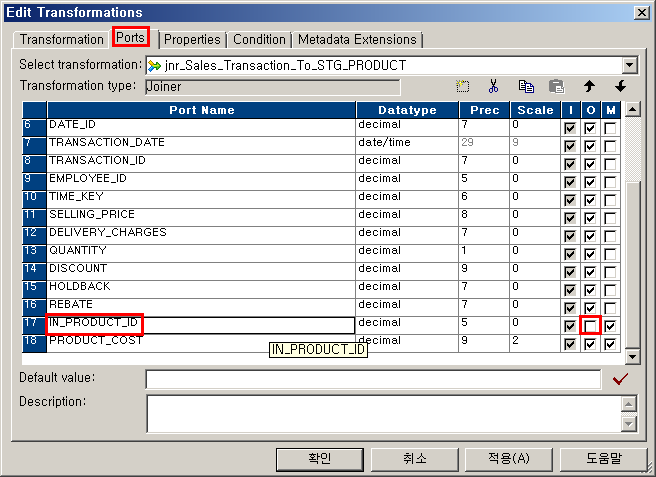Toggle Output checkbox for EMPLOYEE_ID
The width and height of the screenshot is (656, 477).
590,182
